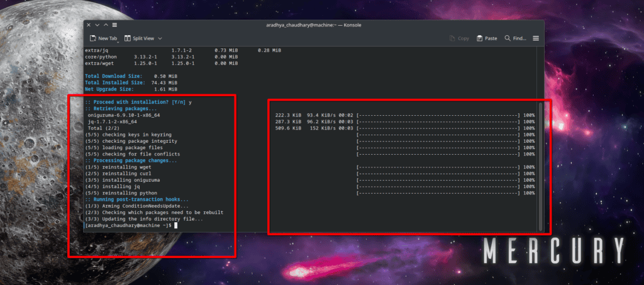This screenshot has width=644, height=285.
Task: Click the 0.28 MiB jq download size
Action: tap(269, 50)
